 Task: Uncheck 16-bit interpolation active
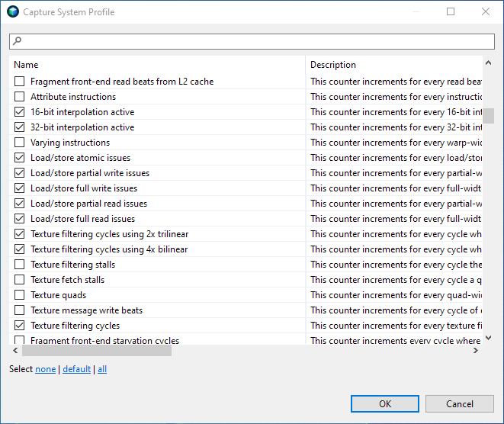coord(20,112)
